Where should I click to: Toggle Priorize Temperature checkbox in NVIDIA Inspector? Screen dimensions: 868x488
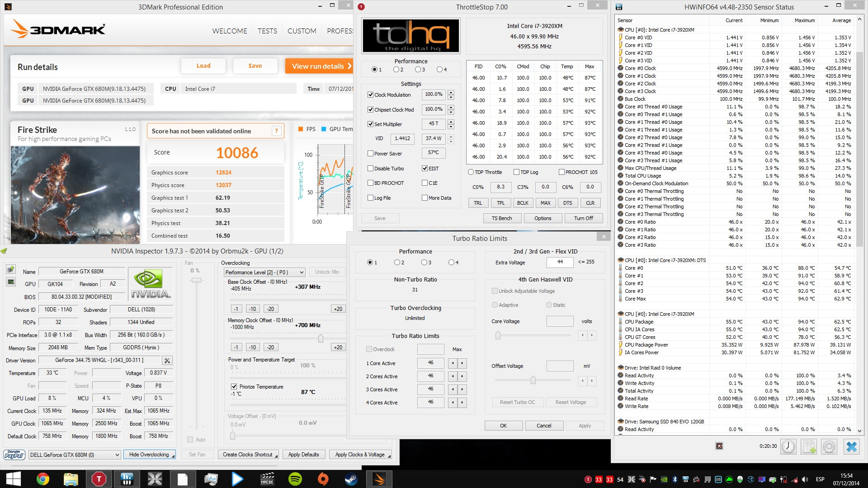[234, 387]
